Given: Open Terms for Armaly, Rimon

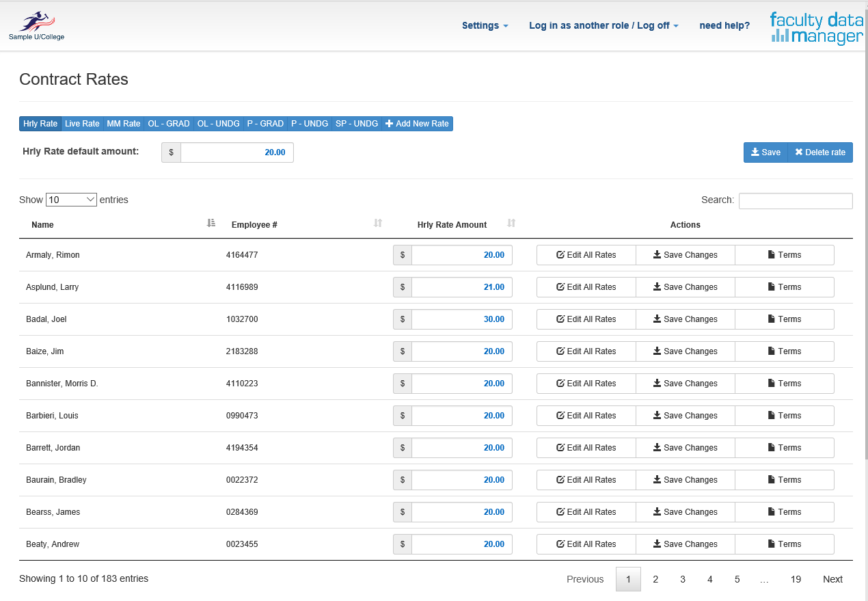Looking at the screenshot, I should [785, 255].
